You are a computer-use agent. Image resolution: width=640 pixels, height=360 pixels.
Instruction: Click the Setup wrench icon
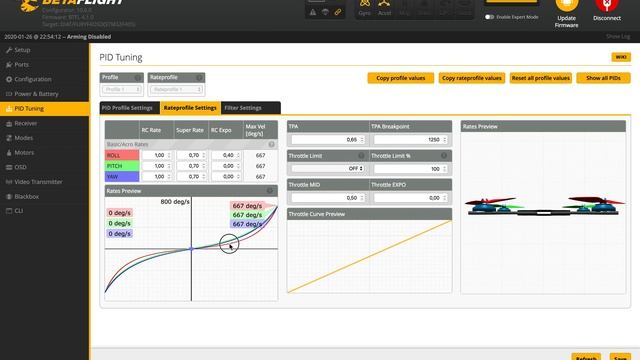9,50
